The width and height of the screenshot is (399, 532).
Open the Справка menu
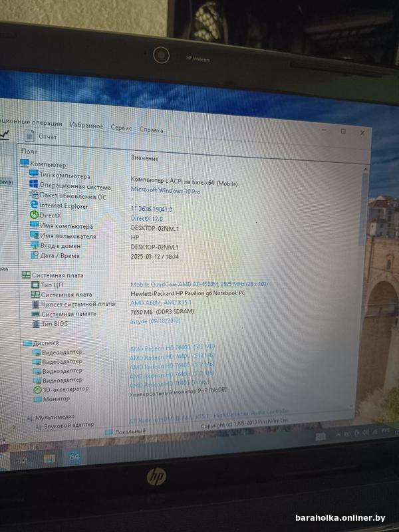[x=152, y=129]
